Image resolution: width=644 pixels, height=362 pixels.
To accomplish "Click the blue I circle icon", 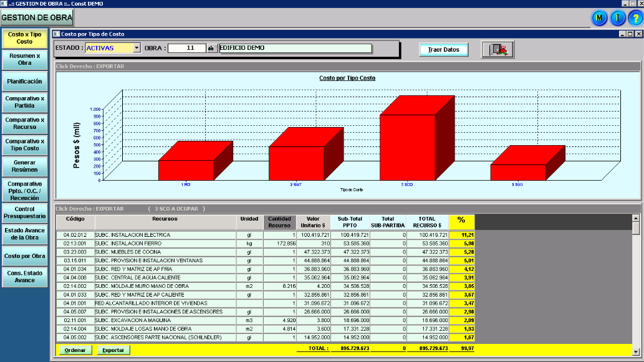I will pyautogui.click(x=618, y=18).
